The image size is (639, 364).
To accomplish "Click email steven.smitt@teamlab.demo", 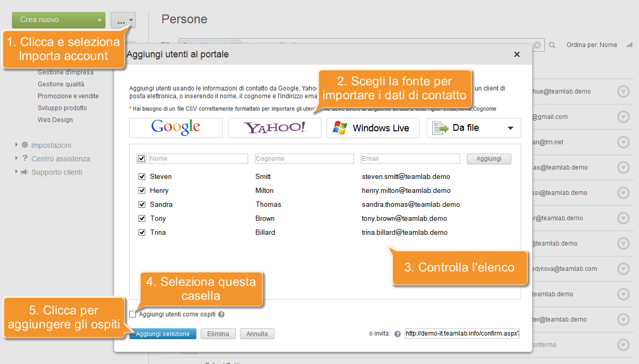I will pos(406,176).
